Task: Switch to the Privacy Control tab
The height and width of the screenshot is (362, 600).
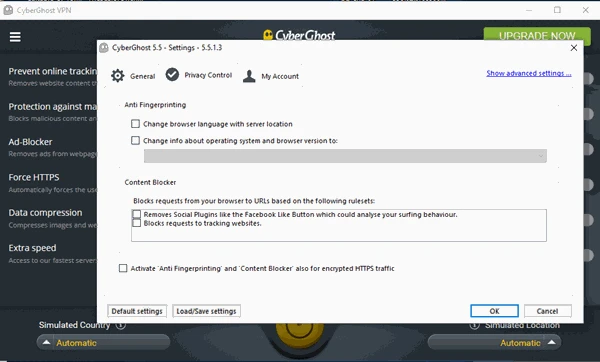Action: coord(199,75)
